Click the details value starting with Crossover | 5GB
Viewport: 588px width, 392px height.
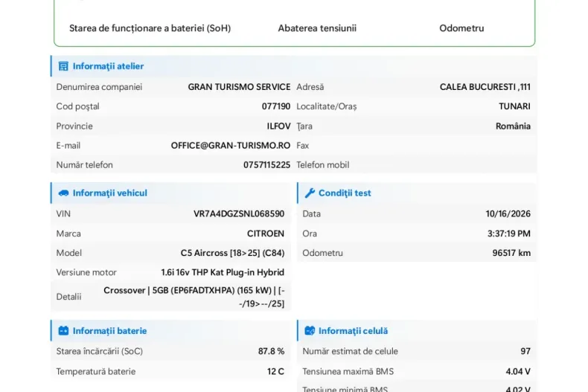point(194,297)
